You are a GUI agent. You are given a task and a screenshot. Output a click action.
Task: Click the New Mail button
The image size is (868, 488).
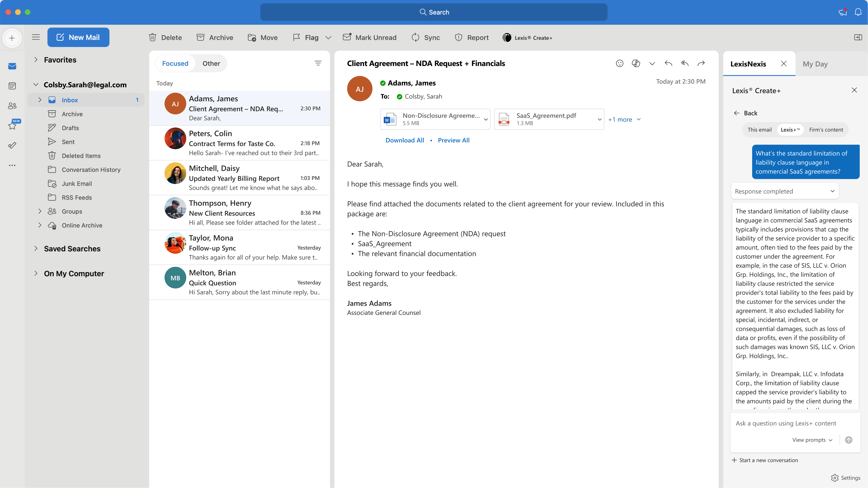(78, 37)
